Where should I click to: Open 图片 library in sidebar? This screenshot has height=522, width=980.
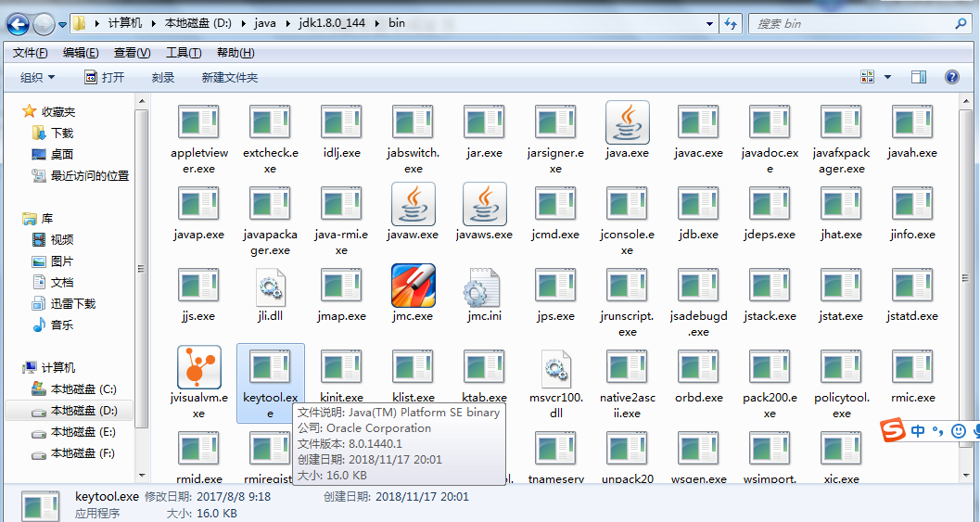62,261
